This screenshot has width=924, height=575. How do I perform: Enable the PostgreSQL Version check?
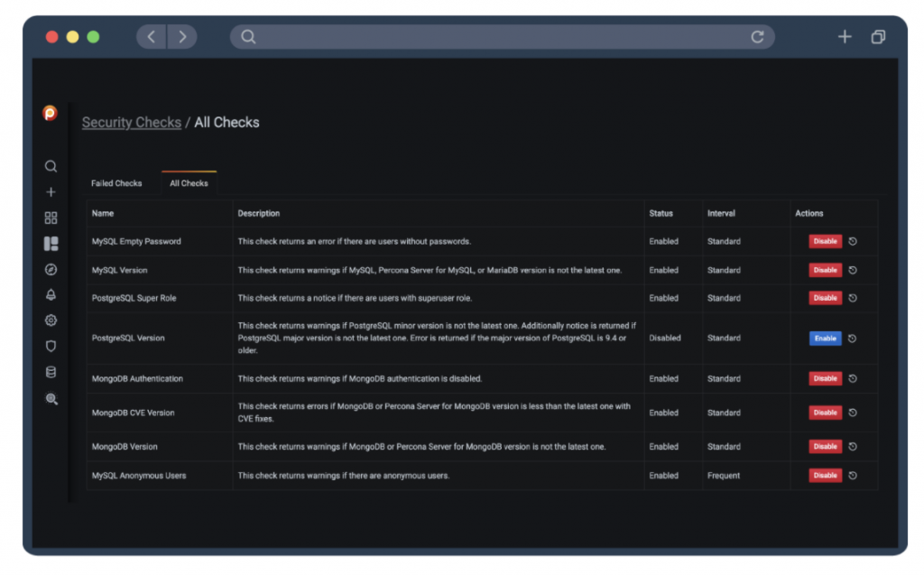coord(825,339)
